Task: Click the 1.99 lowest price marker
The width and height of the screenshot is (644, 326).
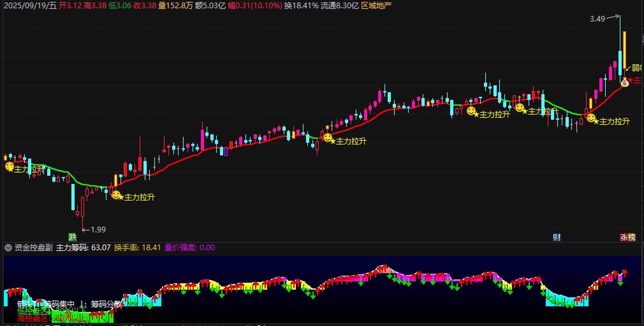Action: [98, 230]
